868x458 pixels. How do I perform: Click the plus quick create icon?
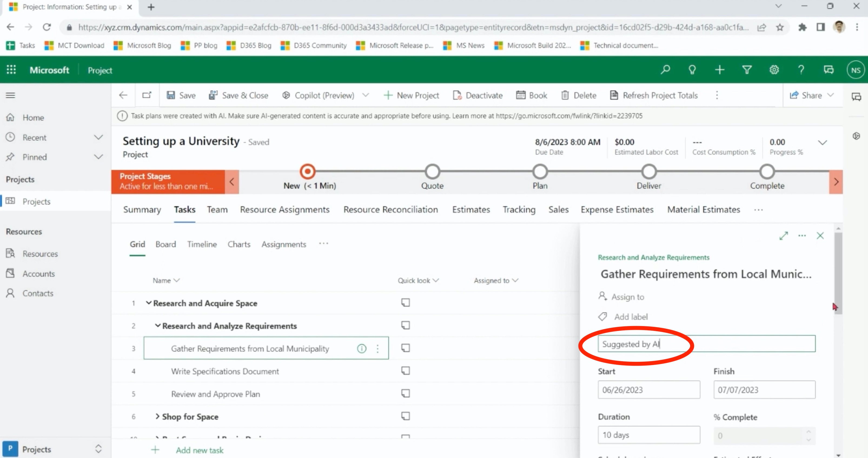click(719, 70)
